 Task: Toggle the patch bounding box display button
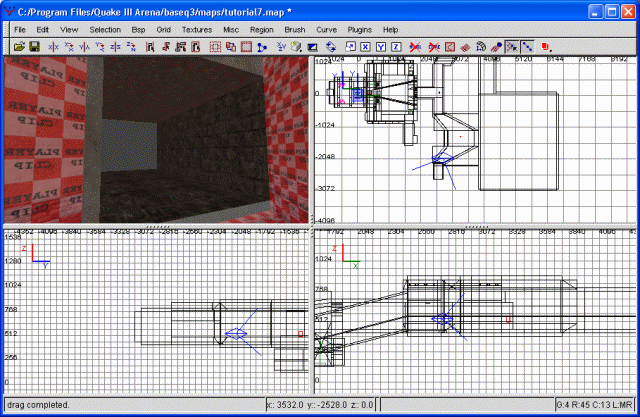pos(450,47)
